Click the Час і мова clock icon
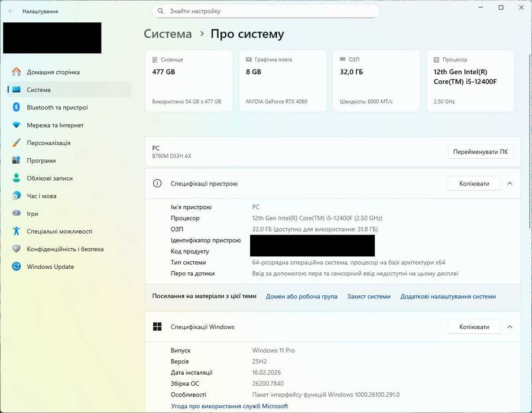532x413 pixels. [x=17, y=196]
